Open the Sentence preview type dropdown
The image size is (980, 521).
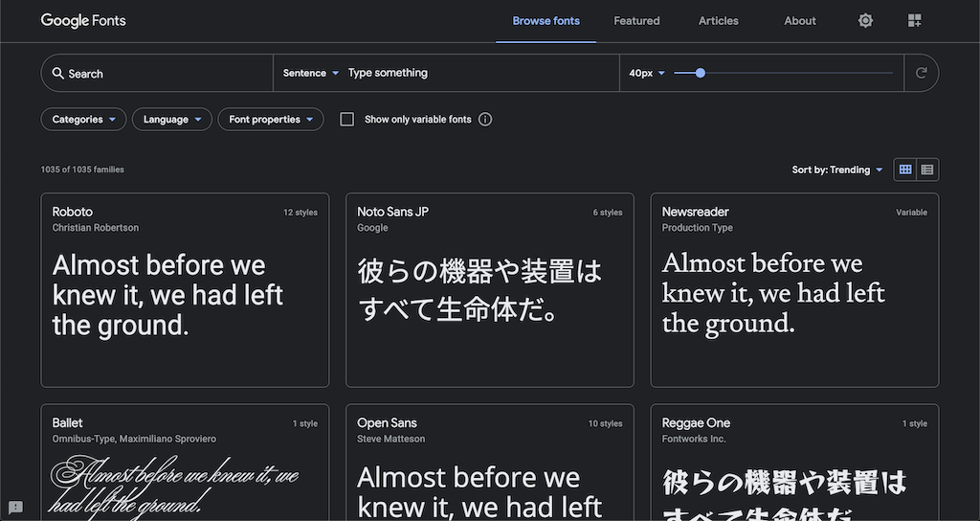click(311, 73)
